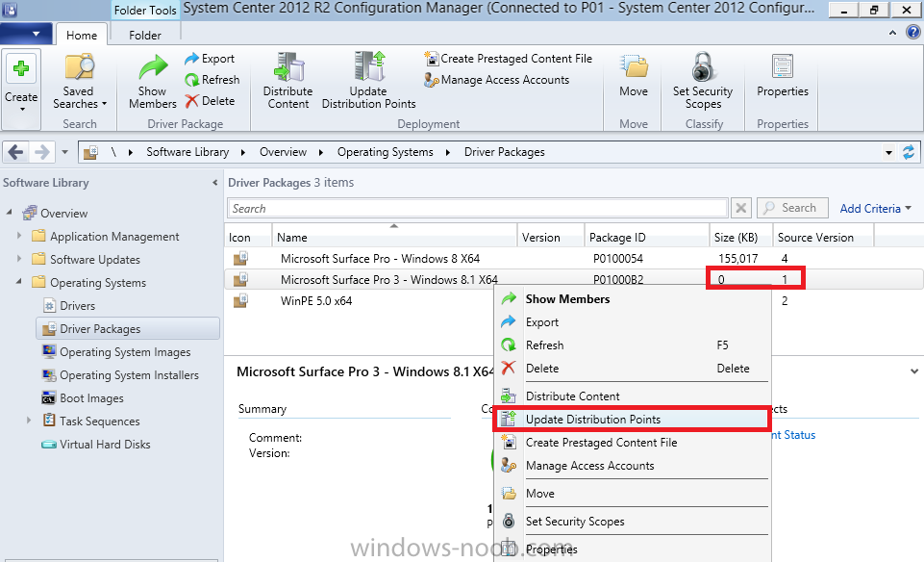Viewport: 924px width, 562px height.
Task: Open the blue application menu dropdown
Action: 26,34
